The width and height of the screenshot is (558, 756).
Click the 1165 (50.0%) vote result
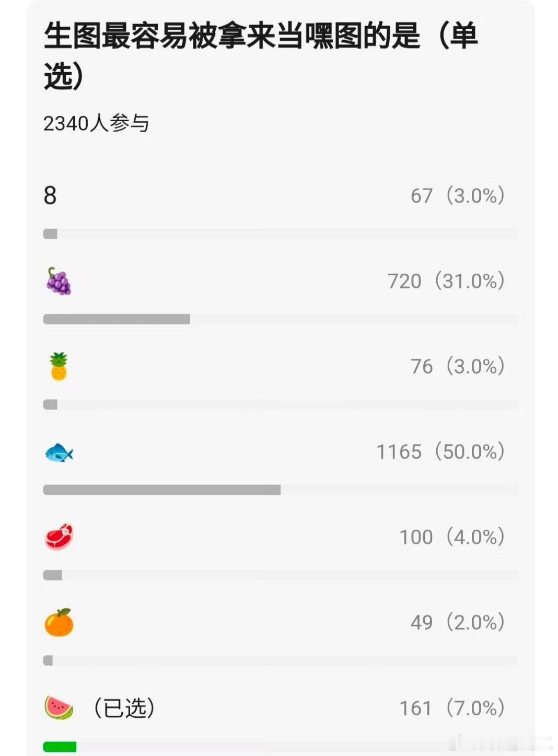[440, 452]
